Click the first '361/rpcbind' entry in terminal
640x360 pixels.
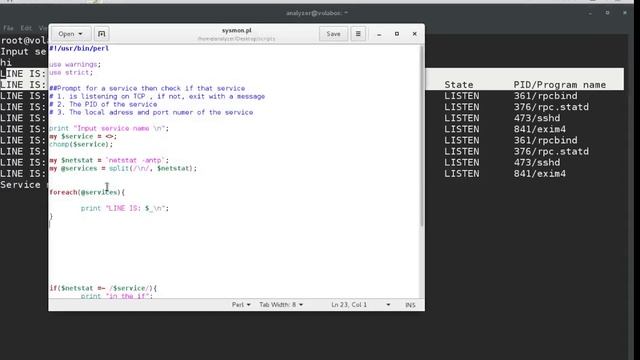(x=545, y=96)
